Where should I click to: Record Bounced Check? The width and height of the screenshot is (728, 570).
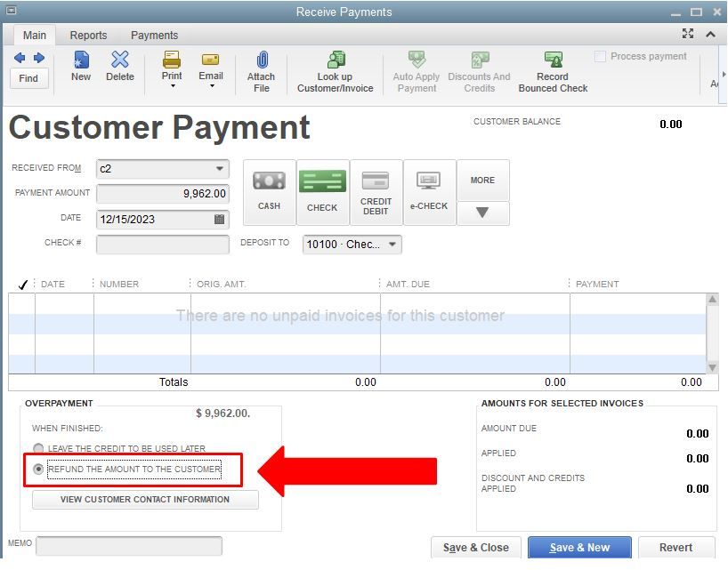(x=553, y=72)
